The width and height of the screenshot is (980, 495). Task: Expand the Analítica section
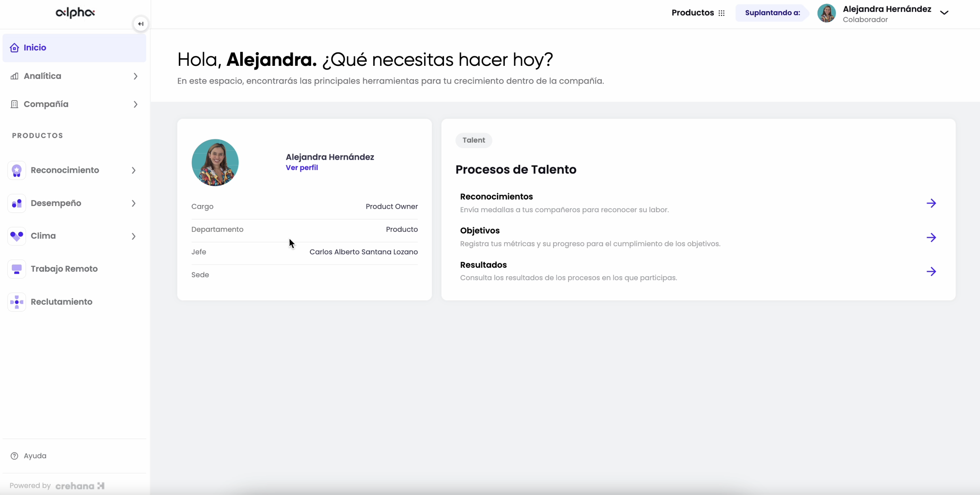pos(136,76)
